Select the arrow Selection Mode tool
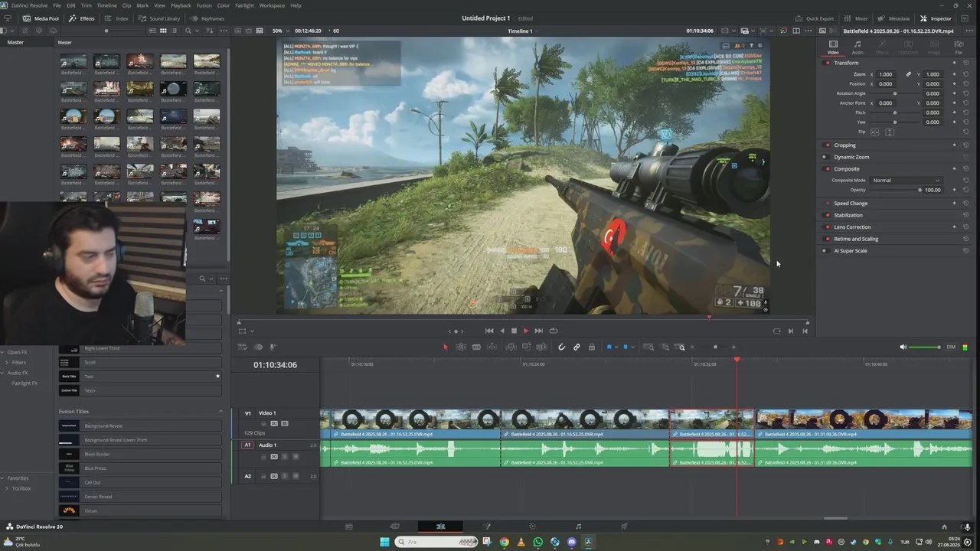Screen dimensions: 980x551 tap(445, 347)
